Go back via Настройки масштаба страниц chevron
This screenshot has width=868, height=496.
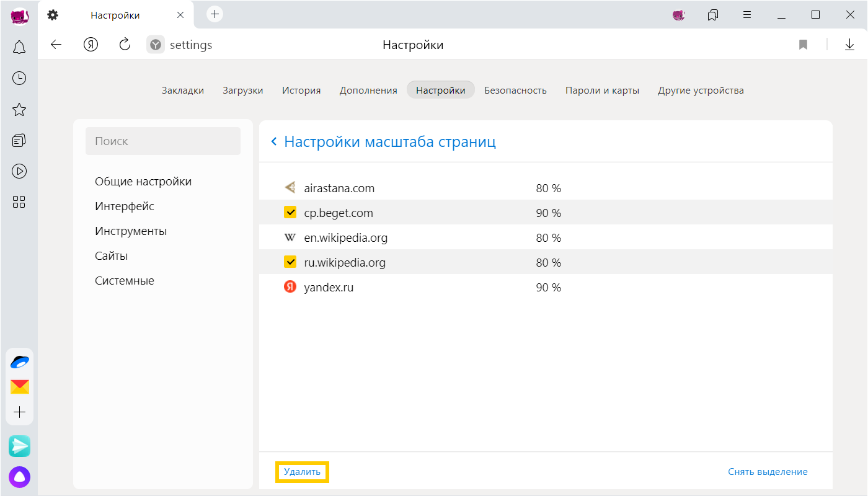(x=274, y=142)
